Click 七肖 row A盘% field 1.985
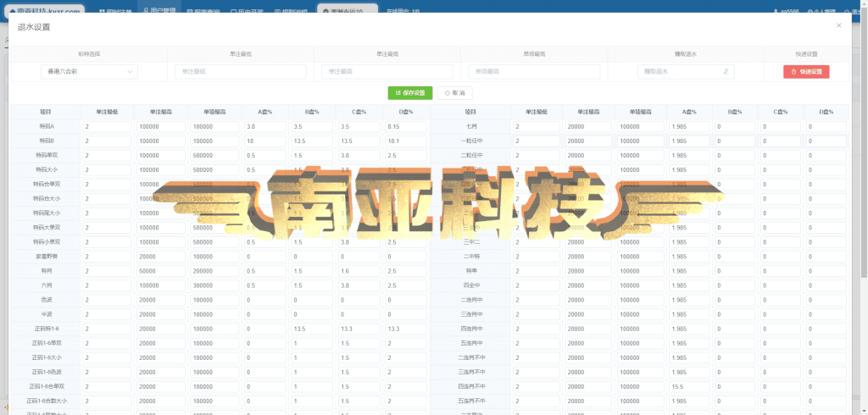The image size is (868, 415). pos(689,126)
